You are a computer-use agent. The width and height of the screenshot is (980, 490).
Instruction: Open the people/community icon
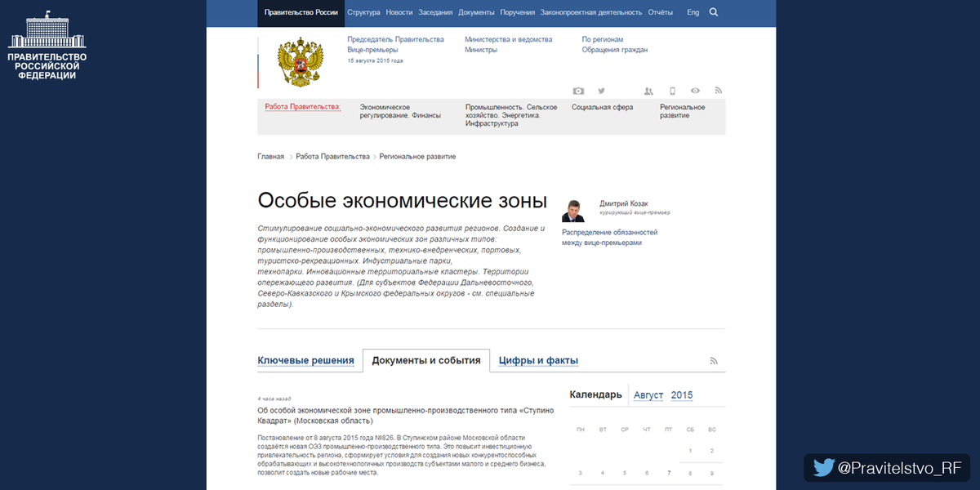pos(648,91)
